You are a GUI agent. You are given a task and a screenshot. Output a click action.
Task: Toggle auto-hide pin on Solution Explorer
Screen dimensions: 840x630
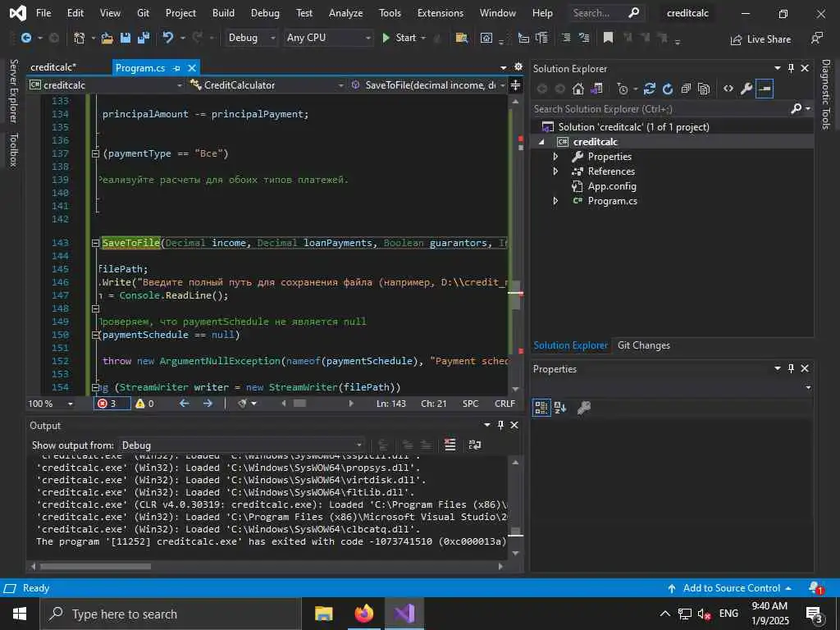point(791,68)
